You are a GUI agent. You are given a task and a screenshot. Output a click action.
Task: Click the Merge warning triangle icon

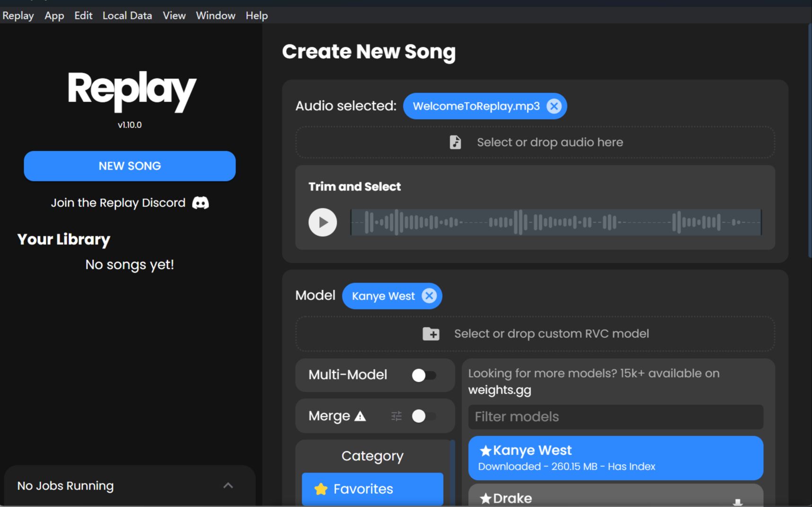pos(360,416)
